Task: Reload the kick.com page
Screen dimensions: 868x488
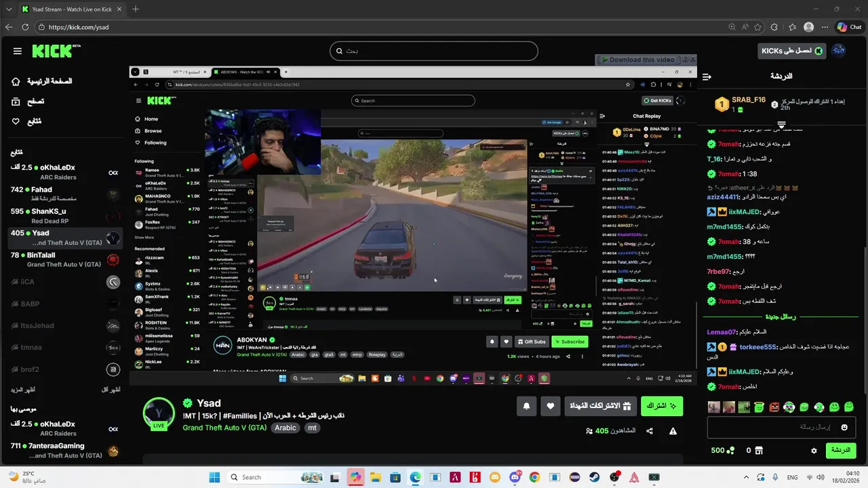Action: coord(25,27)
